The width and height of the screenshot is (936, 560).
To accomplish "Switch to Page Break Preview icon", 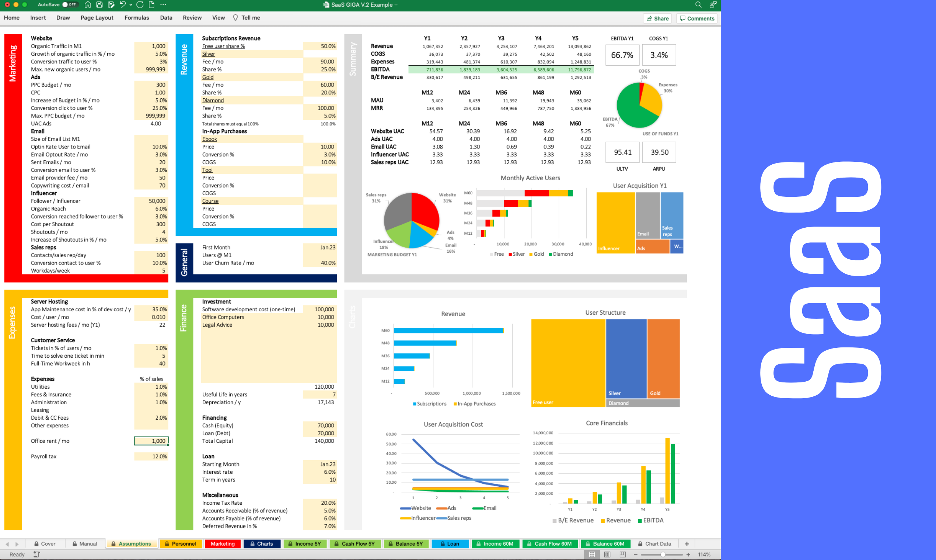I will click(622, 554).
